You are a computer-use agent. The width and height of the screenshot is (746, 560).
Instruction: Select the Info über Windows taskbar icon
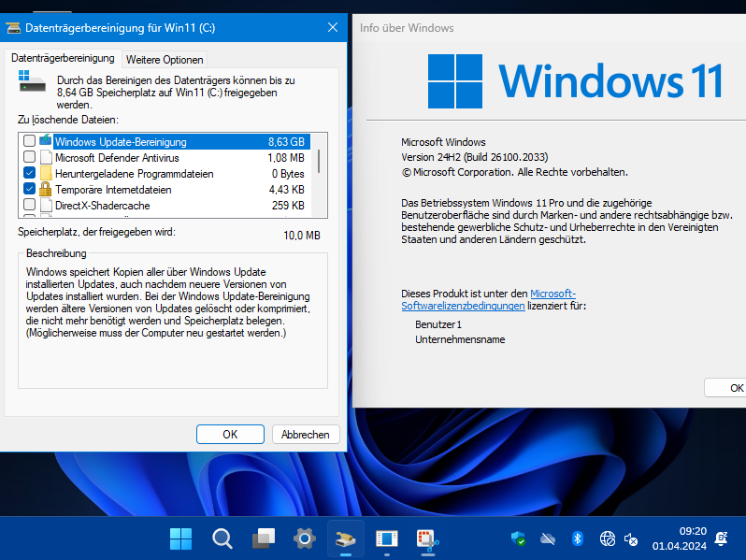387,539
